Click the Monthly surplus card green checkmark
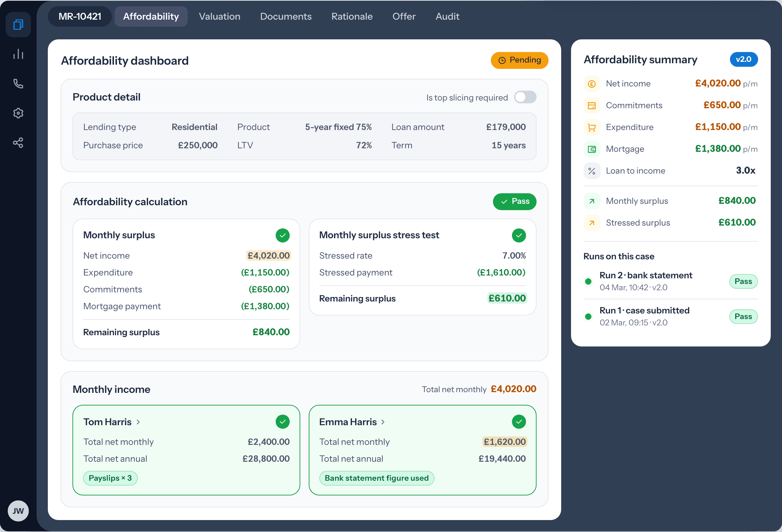This screenshot has height=532, width=782. (x=283, y=235)
